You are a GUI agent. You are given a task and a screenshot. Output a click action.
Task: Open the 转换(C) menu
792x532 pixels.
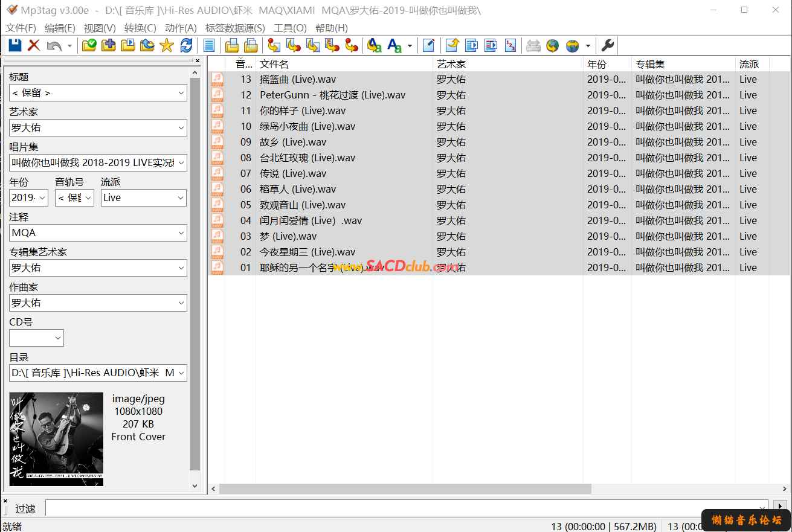click(x=140, y=28)
